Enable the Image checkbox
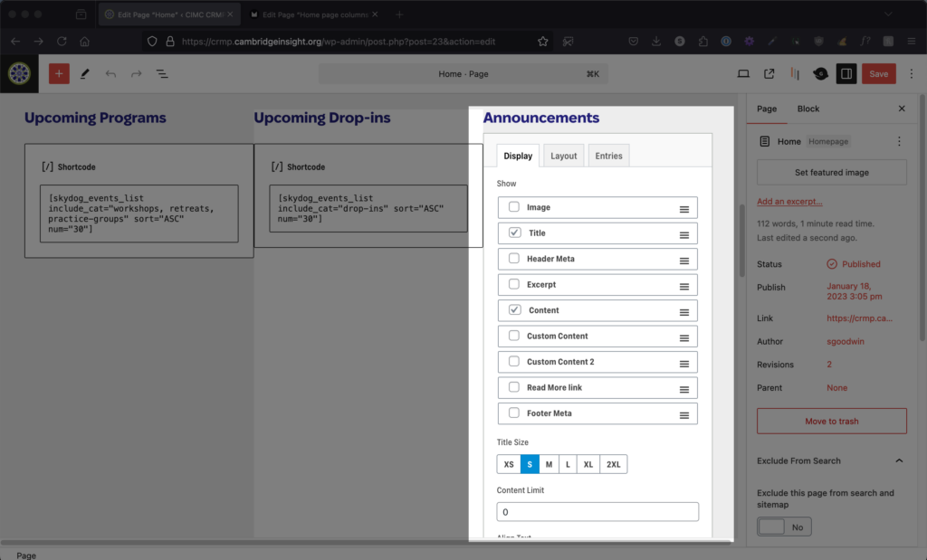 pos(514,207)
